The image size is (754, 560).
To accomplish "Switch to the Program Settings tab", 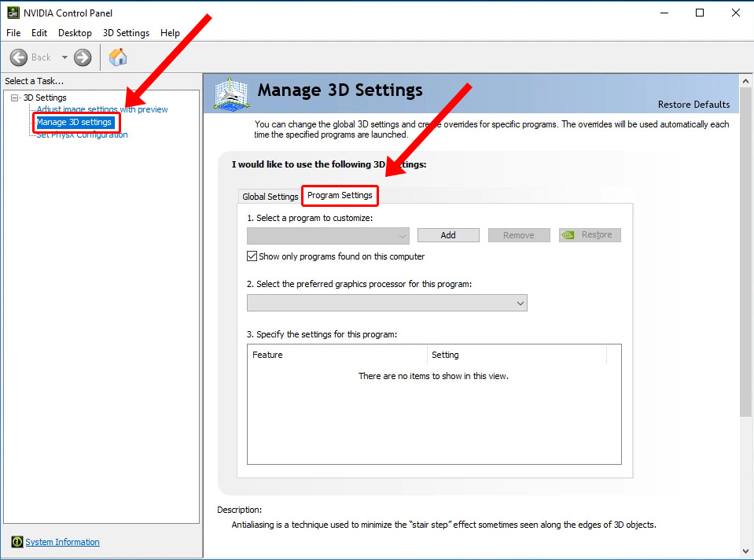I will [340, 195].
